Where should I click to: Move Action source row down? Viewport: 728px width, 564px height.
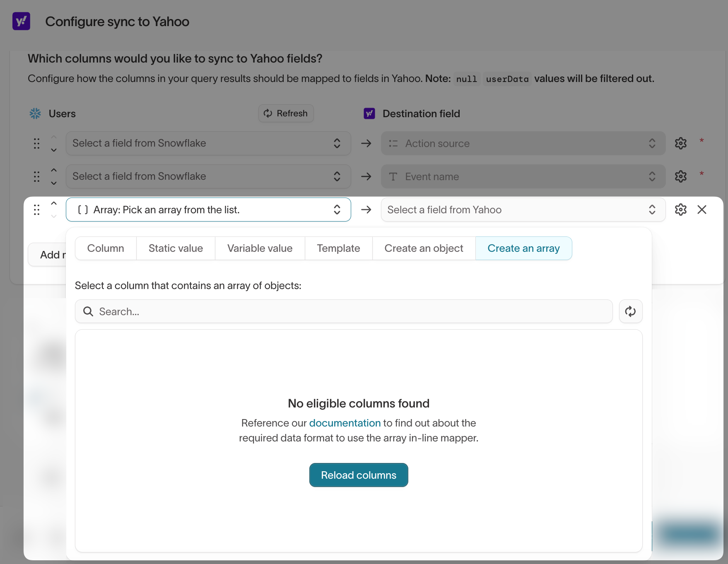[x=54, y=150]
